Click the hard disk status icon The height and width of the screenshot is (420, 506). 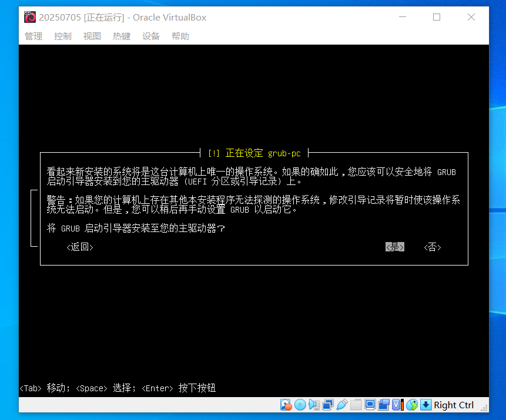click(286, 405)
